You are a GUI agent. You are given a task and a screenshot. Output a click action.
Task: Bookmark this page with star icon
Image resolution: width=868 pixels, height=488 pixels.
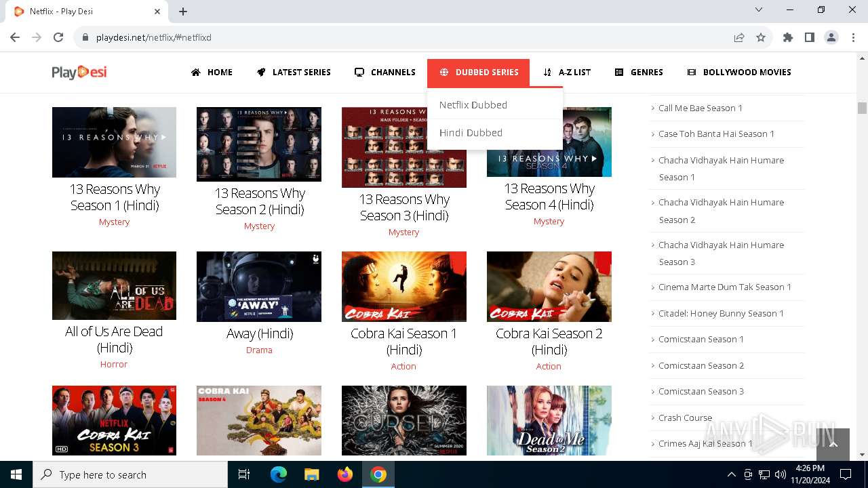761,37
